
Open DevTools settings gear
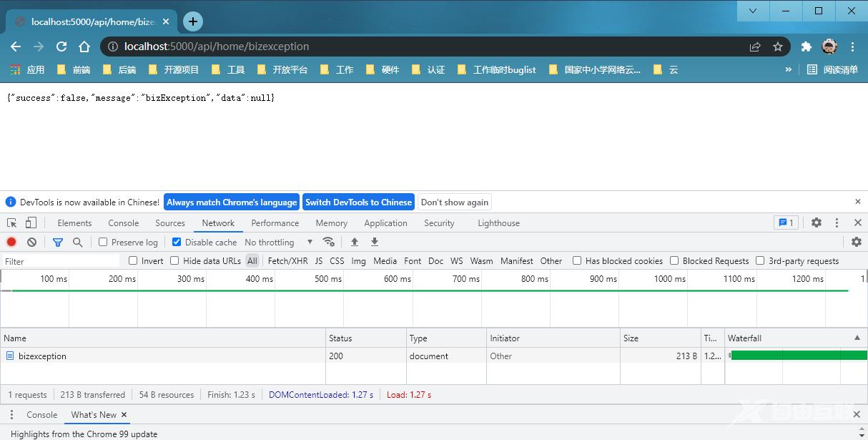coord(817,223)
